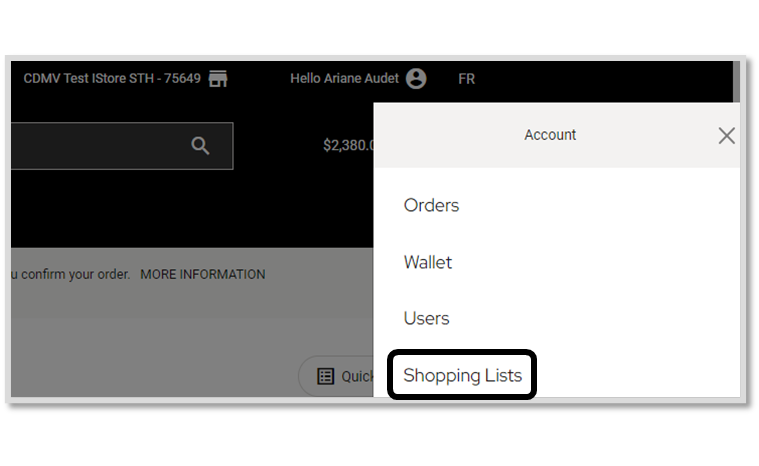Click the Quick order list icon
This screenshot has width=759, height=466.
click(325, 376)
